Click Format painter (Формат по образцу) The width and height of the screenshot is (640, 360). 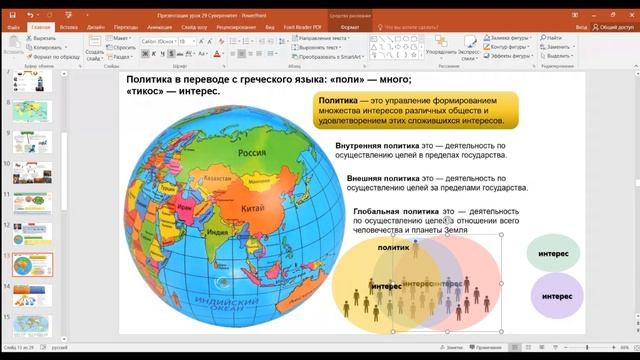click(x=53, y=57)
